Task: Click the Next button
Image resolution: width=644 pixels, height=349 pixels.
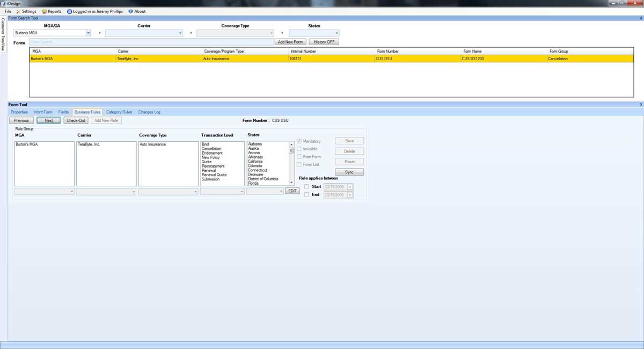Action: pyautogui.click(x=49, y=120)
